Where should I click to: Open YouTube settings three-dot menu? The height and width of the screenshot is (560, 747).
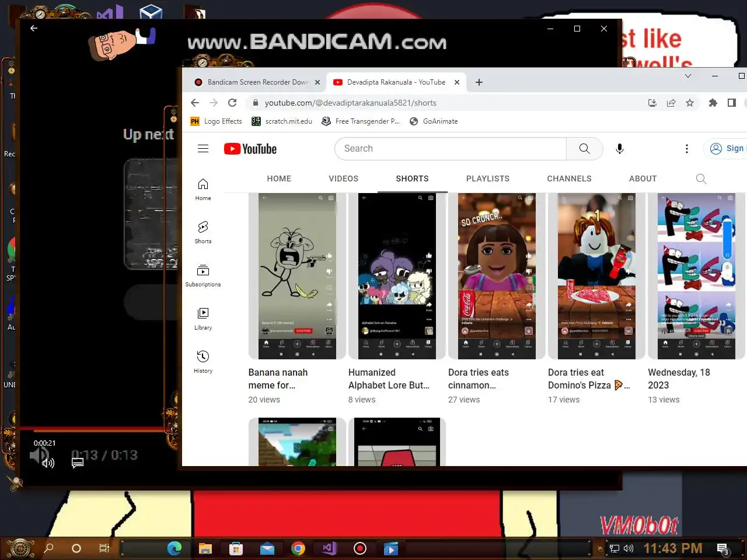(687, 149)
